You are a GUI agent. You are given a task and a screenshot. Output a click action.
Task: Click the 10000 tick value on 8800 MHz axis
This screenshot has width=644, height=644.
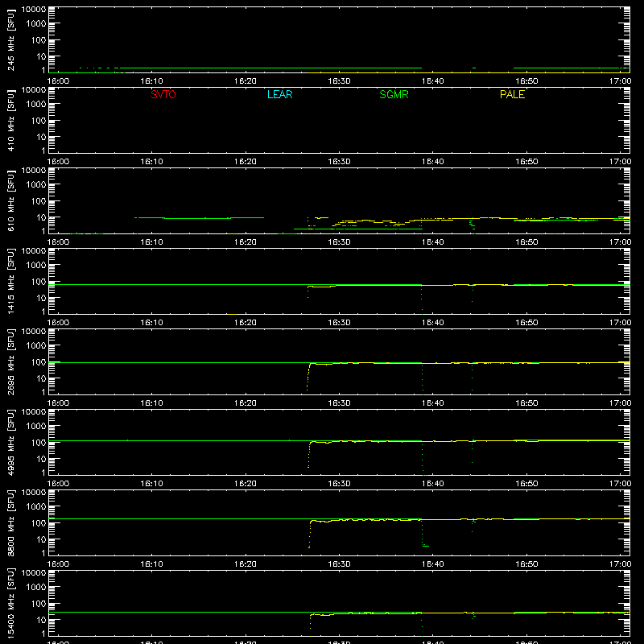click(34, 493)
